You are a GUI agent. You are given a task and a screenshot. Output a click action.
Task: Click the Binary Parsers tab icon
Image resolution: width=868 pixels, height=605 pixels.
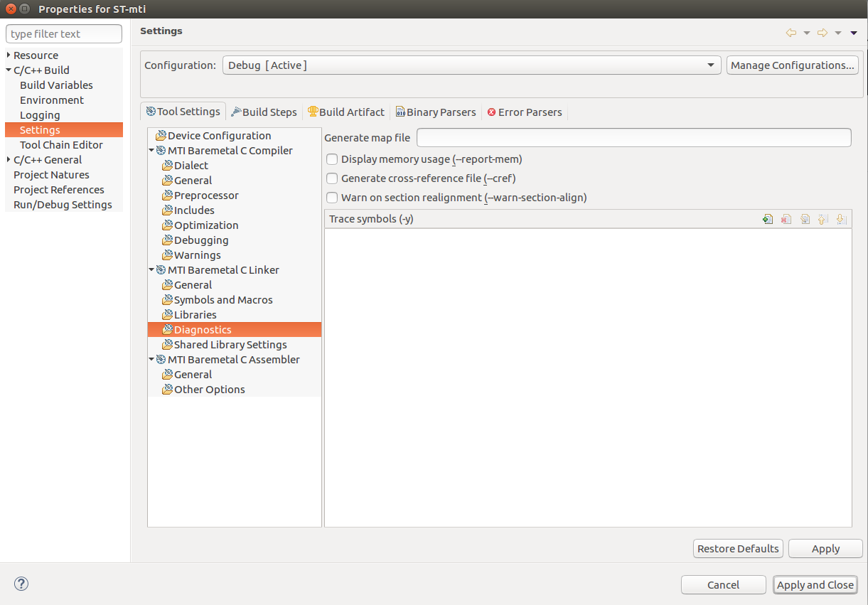pos(400,112)
